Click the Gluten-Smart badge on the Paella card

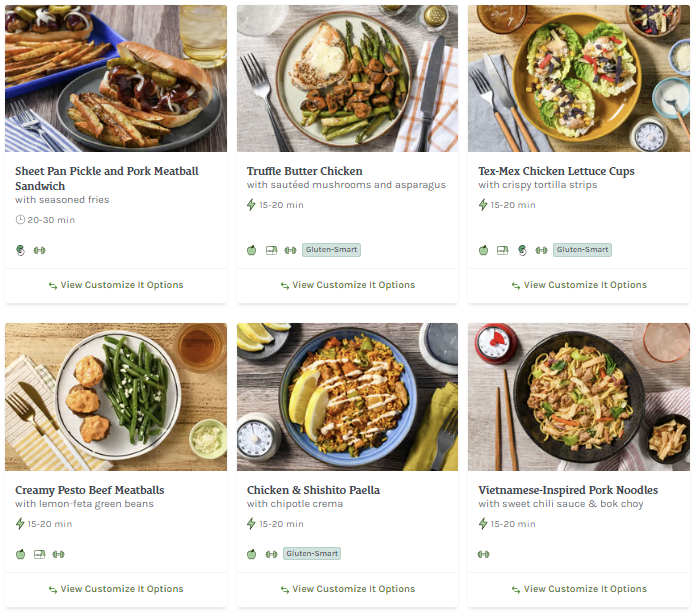point(311,554)
